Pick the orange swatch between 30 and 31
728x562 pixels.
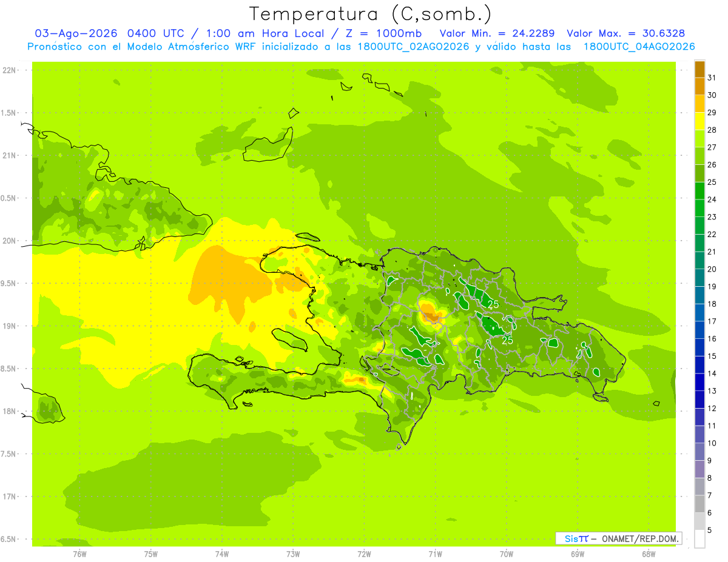click(699, 86)
